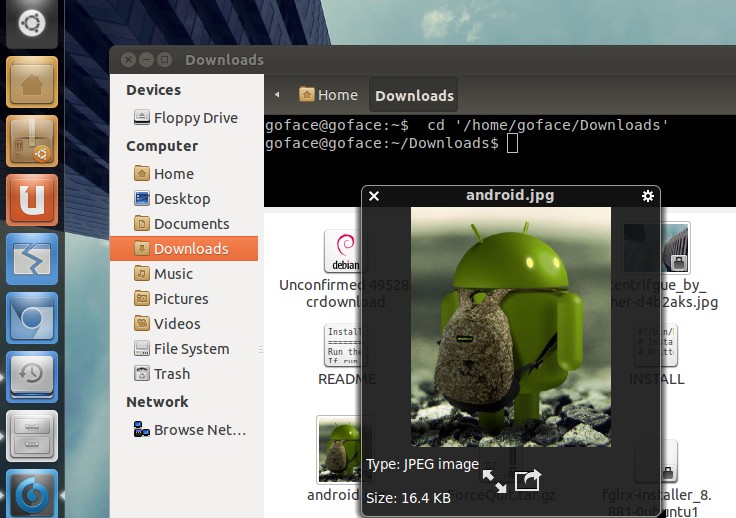Open the Ubuntu Dash launcher
Screen dimensions: 736x518
click(x=32, y=23)
